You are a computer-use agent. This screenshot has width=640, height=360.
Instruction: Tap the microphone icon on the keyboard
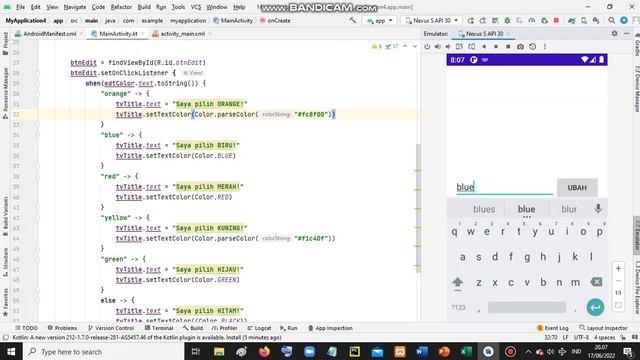click(x=598, y=209)
